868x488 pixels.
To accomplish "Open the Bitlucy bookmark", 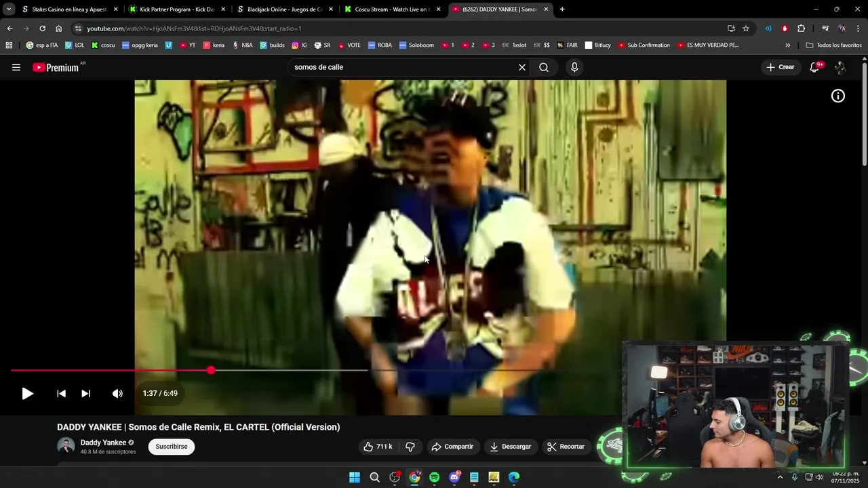I will [x=597, y=45].
